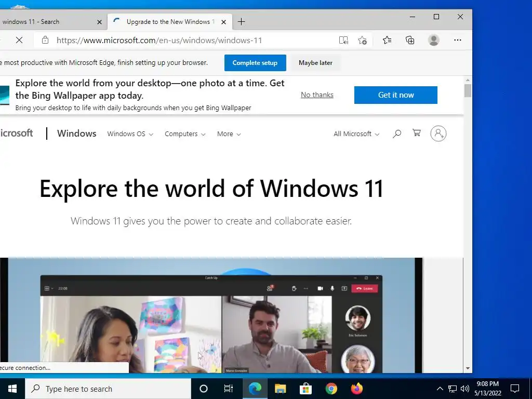
Task: Stop loading the page with X button
Action: pyautogui.click(x=19, y=41)
